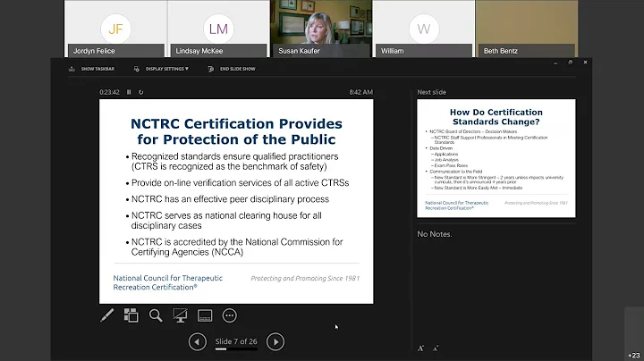Viewport: 644px width, 361px height.
Task: Open the Display Settings dropdown
Action: [x=161, y=69]
